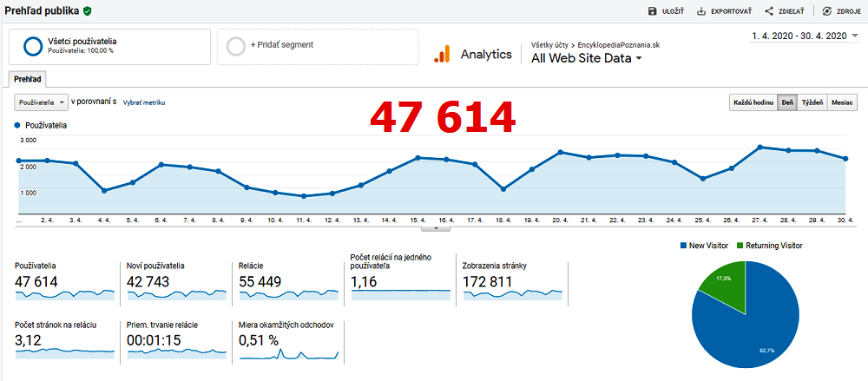Screen dimensions: 868x381
Task: Click the ZDIEĽAŤ button label
Action: click(x=792, y=11)
